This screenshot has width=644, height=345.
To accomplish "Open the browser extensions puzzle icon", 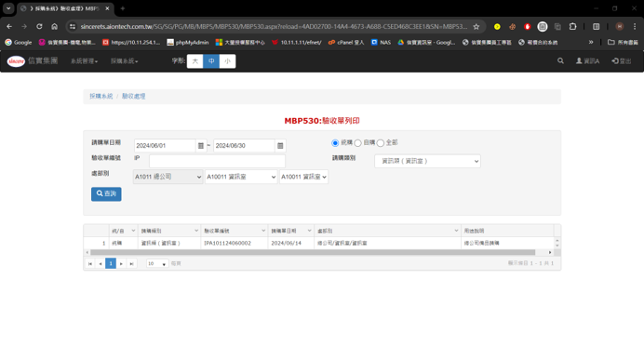I will 572,27.
